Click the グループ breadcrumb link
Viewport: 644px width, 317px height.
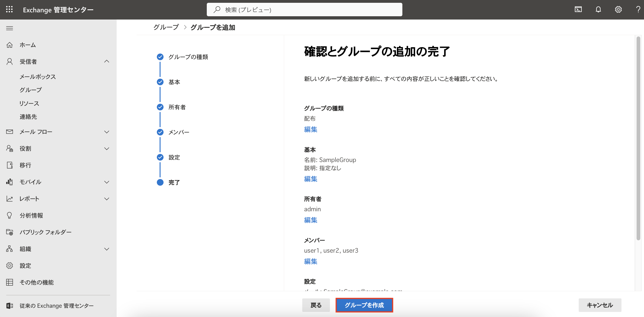pyautogui.click(x=166, y=27)
